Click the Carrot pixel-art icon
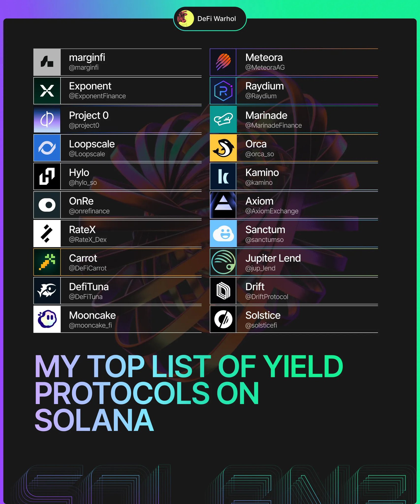Screen dimensions: 420x504 (47, 262)
